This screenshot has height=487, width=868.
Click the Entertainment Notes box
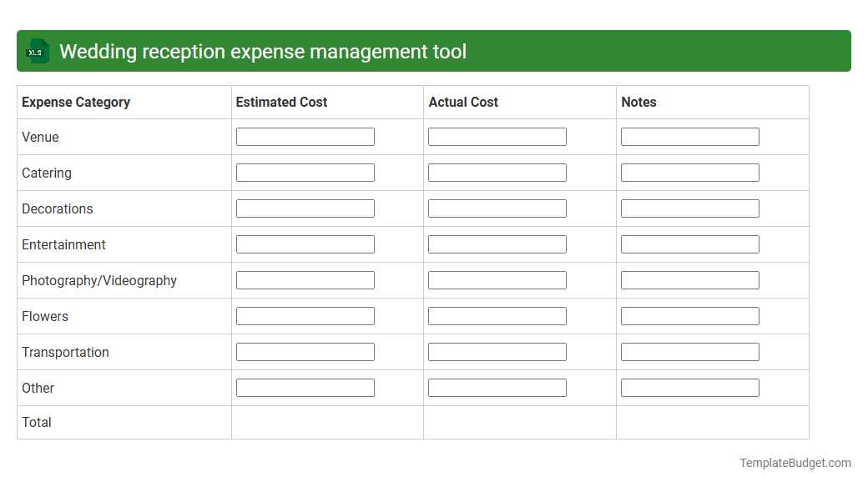coord(689,243)
